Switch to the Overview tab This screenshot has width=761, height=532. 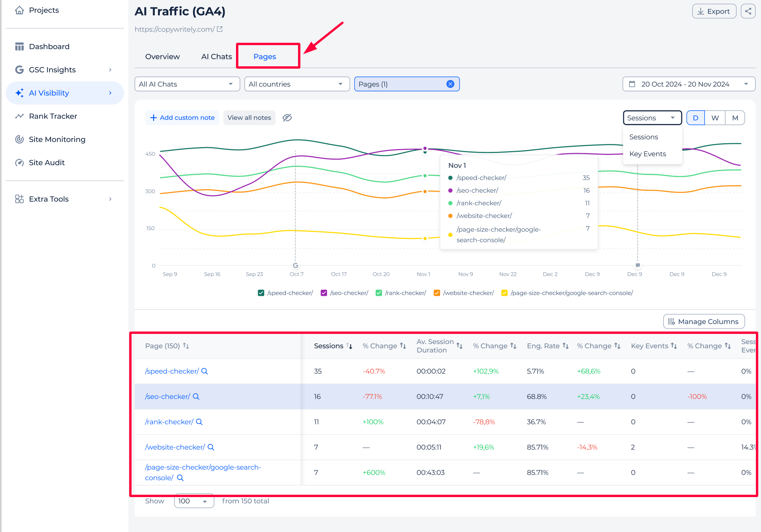pos(162,56)
